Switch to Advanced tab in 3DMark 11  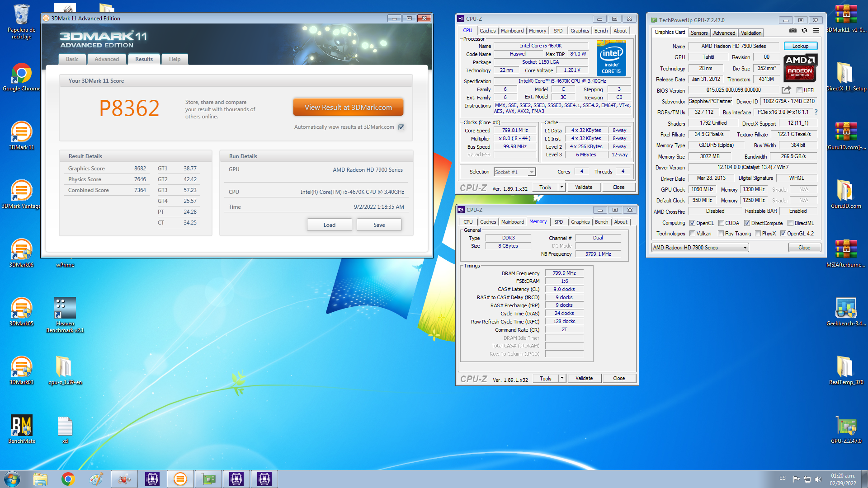[107, 59]
